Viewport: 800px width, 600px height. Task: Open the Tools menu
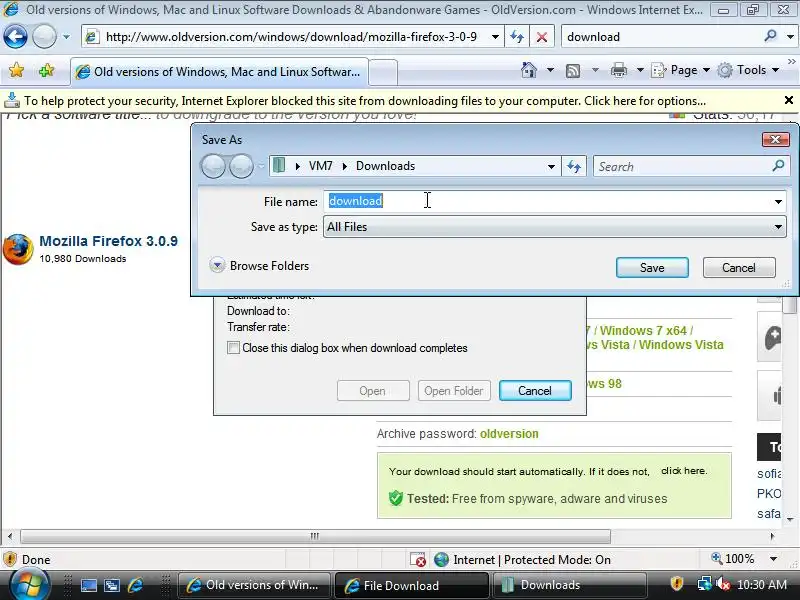pos(748,70)
